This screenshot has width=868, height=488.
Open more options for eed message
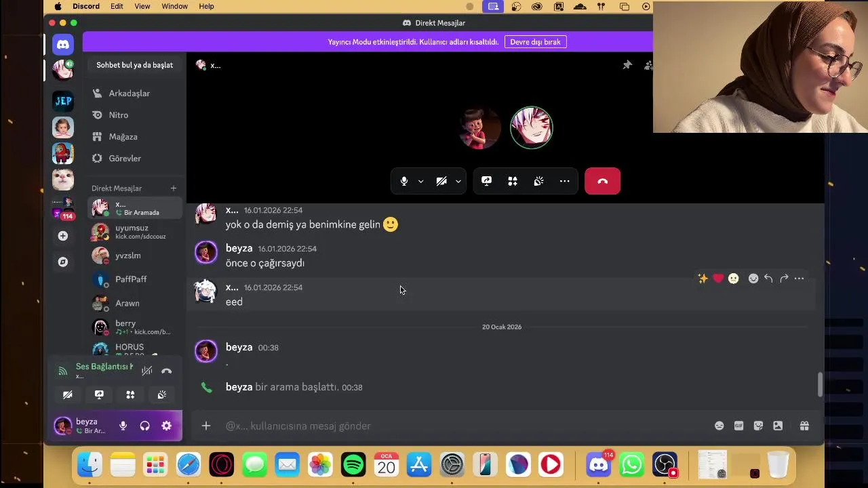click(799, 279)
